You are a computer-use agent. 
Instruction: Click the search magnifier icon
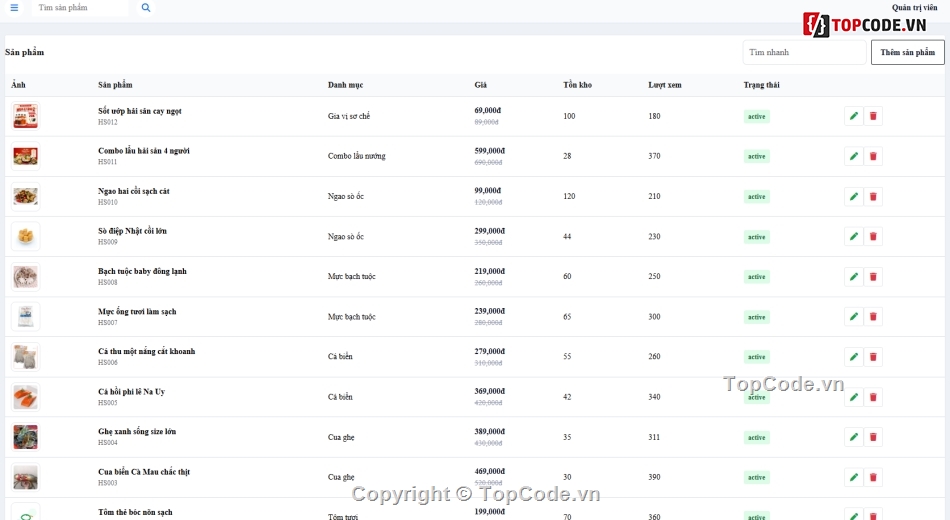pos(146,8)
